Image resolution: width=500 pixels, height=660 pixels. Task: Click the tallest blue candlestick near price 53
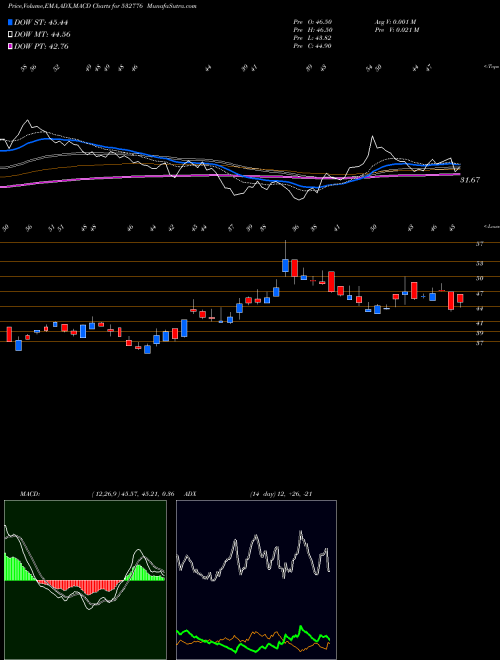(x=285, y=266)
